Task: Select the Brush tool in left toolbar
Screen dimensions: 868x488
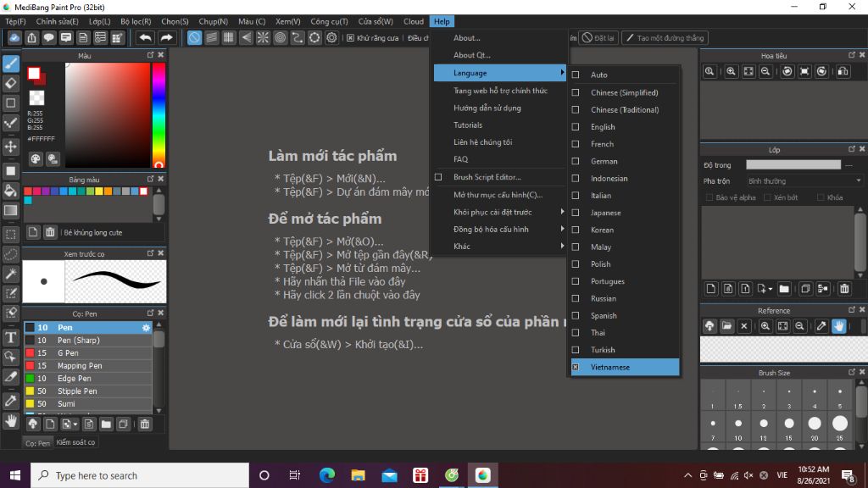Action: pos(10,64)
